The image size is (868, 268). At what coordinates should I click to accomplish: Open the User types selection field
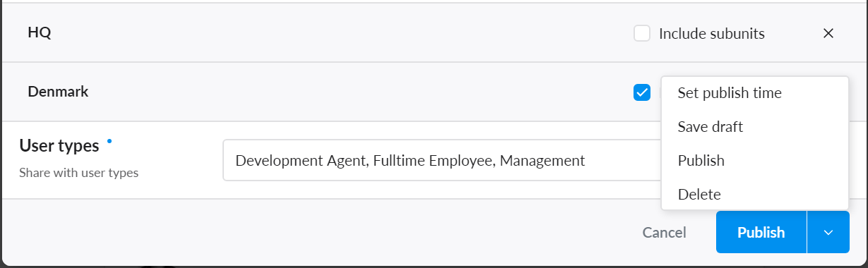442,160
